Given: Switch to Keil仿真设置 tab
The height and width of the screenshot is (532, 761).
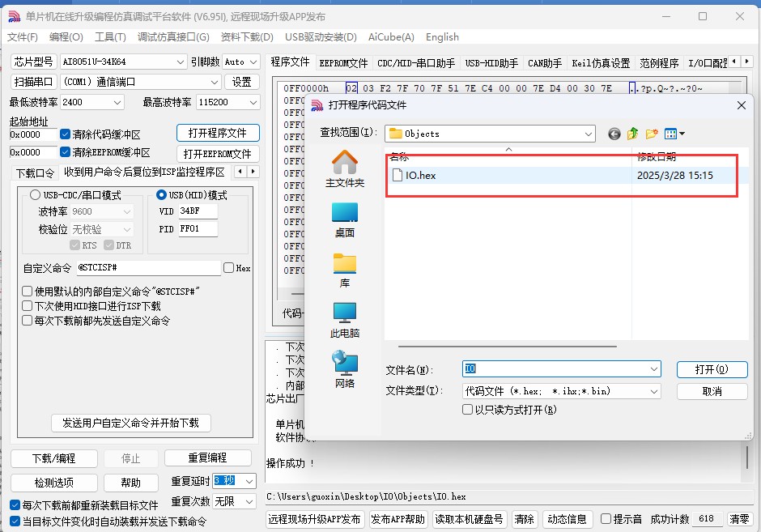Looking at the screenshot, I should pyautogui.click(x=601, y=63).
